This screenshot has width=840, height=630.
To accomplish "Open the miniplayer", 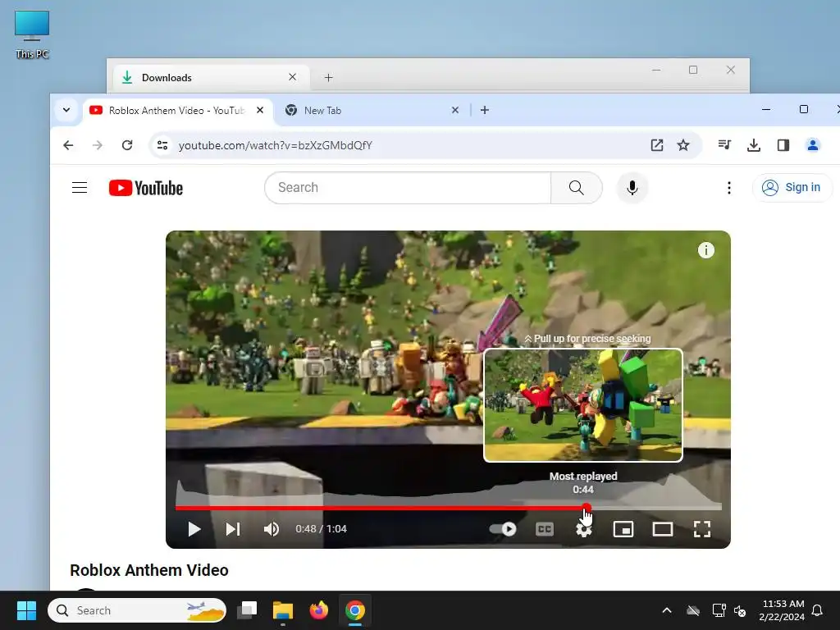I will (623, 529).
